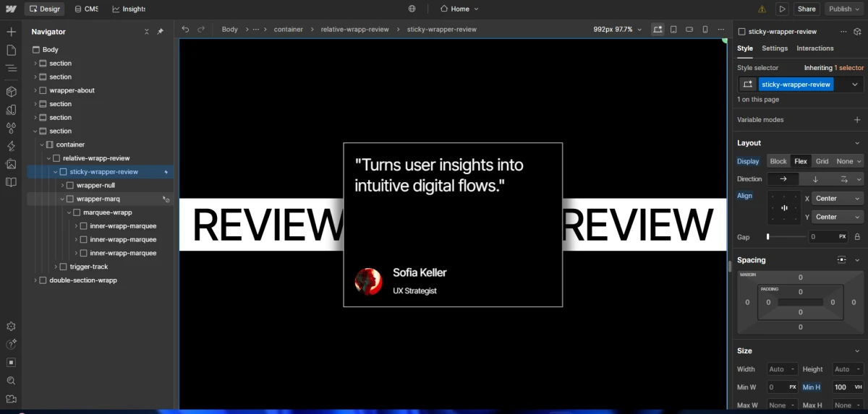This screenshot has width=868, height=414.
Task: Switch to the CMS tab
Action: pos(86,9)
